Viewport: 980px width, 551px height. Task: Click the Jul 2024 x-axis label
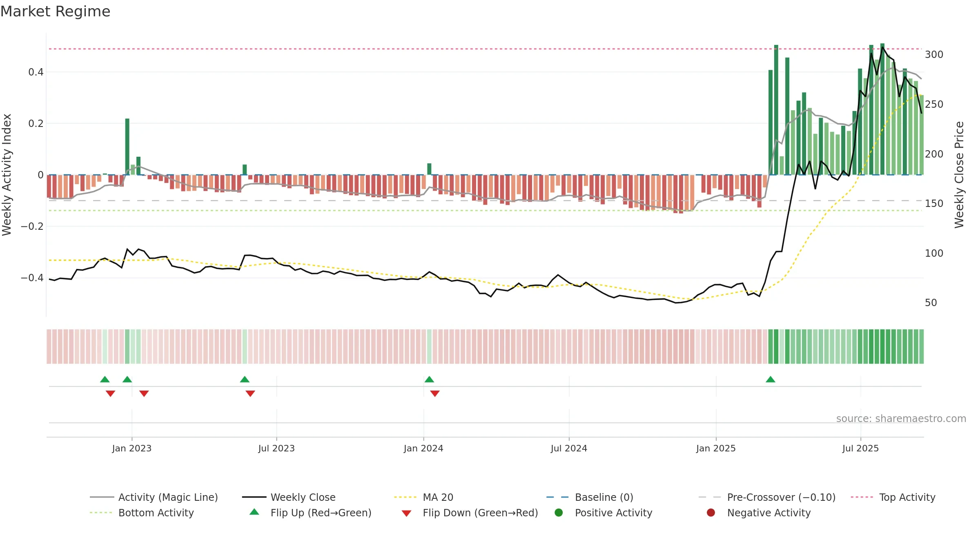[569, 448]
